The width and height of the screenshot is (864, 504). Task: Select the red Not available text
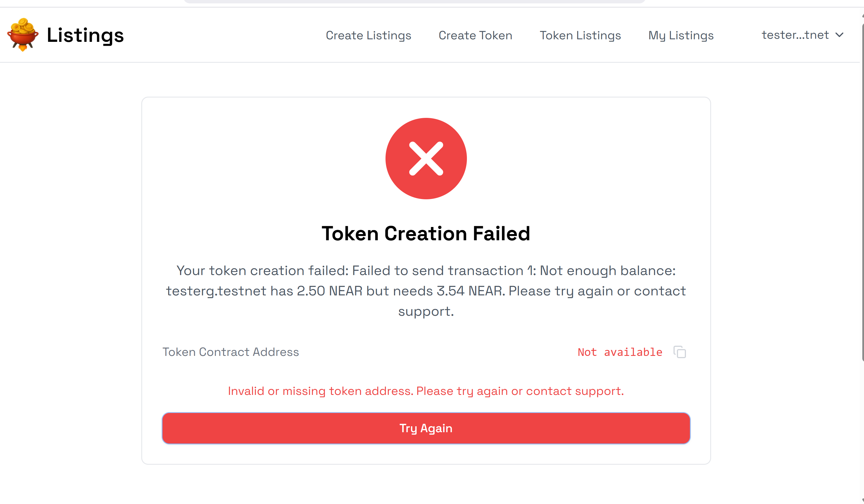coord(620,352)
